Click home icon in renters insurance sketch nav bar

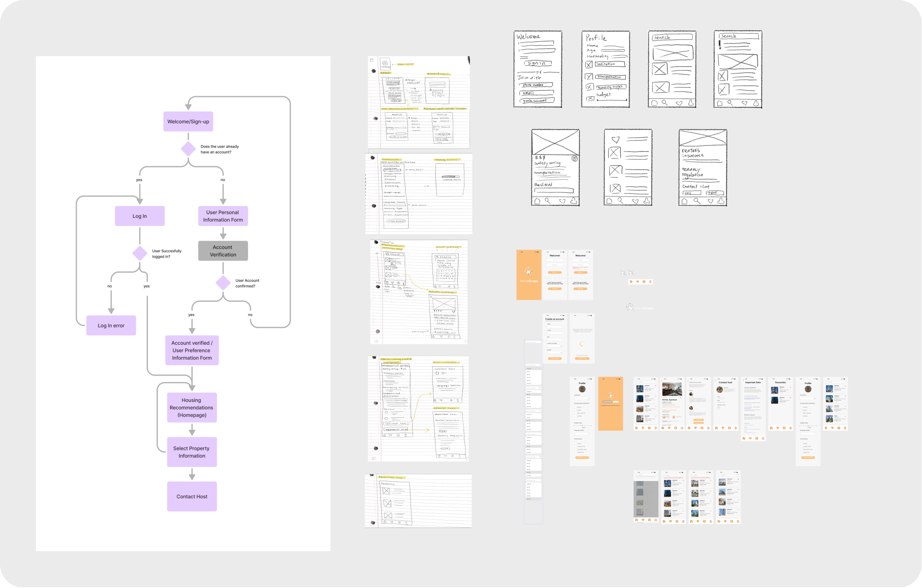tap(684, 201)
